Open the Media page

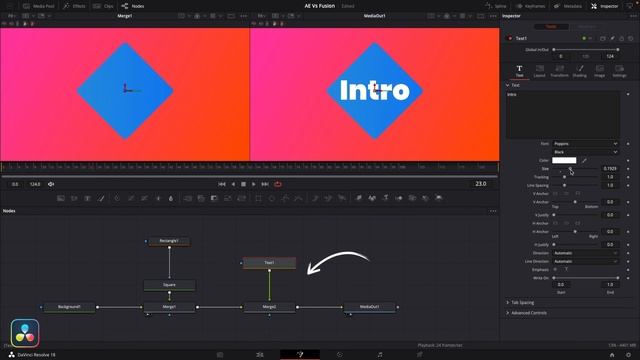pyautogui.click(x=220, y=355)
